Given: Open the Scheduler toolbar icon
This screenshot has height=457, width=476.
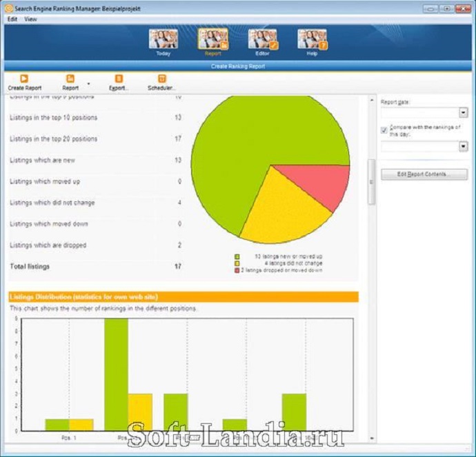Looking at the screenshot, I should point(161,79).
